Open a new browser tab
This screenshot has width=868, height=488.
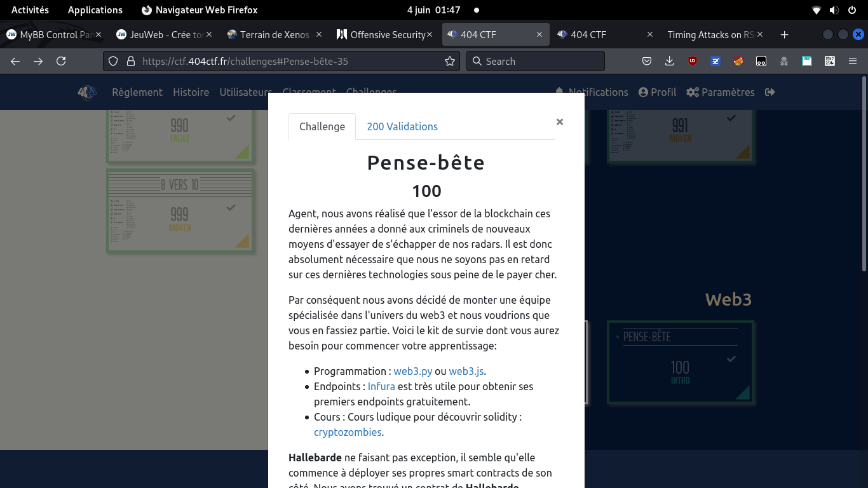click(784, 34)
